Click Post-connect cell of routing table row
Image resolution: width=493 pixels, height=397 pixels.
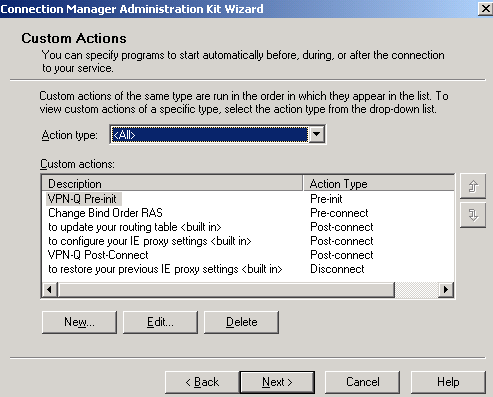point(342,227)
